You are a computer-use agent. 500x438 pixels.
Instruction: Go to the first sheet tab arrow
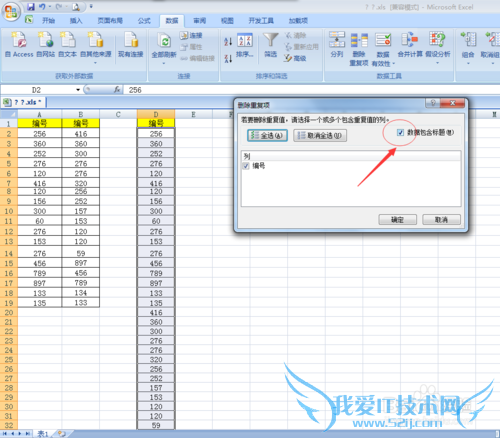coord(5,434)
